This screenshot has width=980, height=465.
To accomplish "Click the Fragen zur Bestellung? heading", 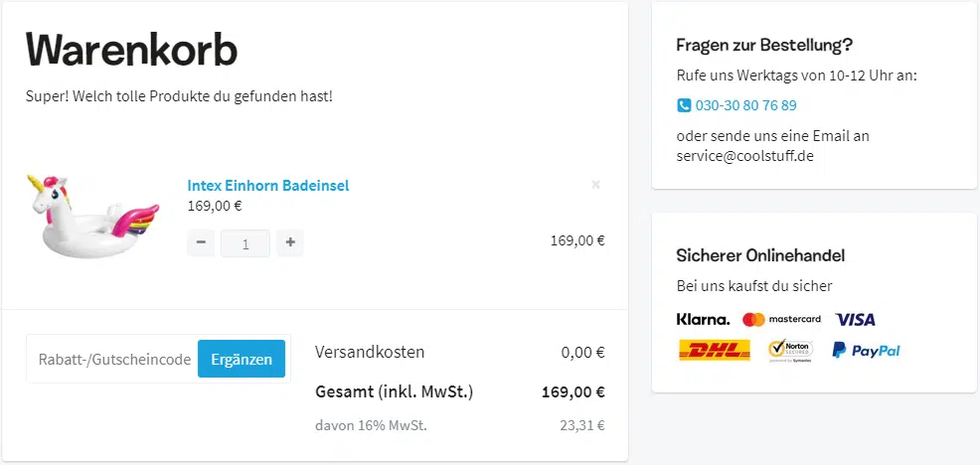I will [764, 45].
